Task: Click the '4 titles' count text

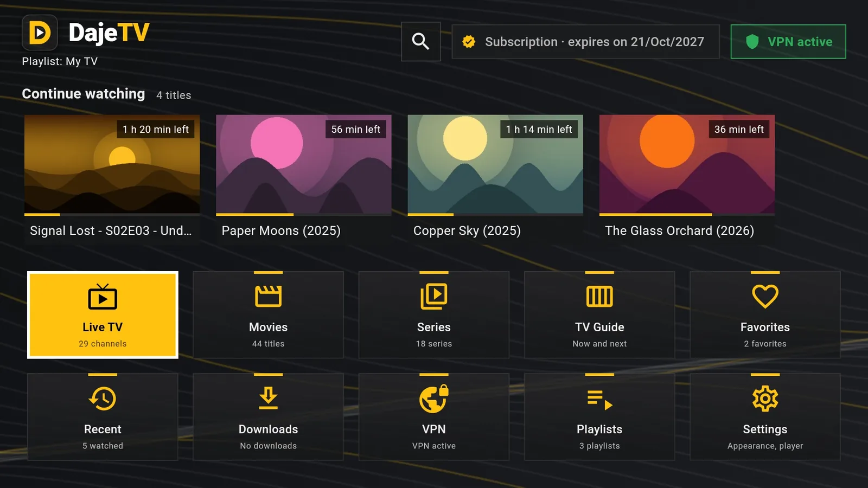Action: click(x=174, y=95)
